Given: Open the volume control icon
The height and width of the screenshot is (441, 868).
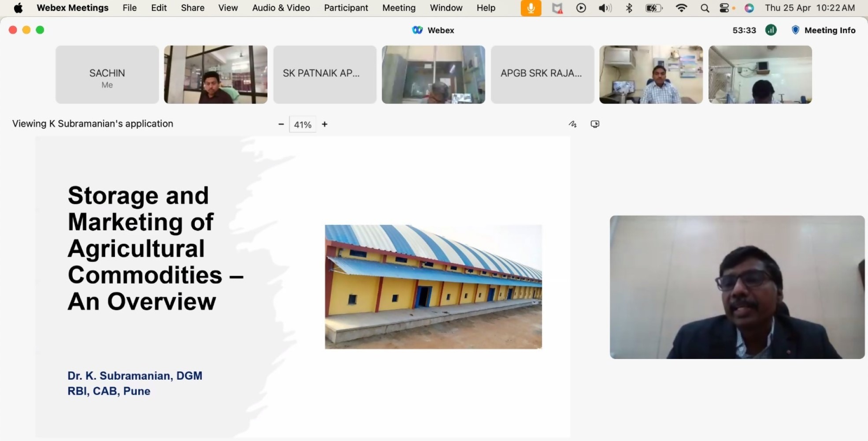Looking at the screenshot, I should [x=605, y=8].
